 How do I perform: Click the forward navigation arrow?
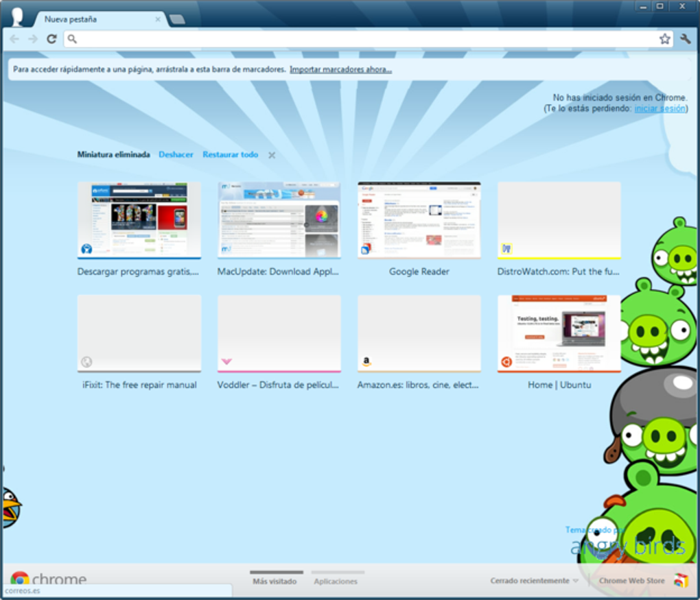pos(33,39)
